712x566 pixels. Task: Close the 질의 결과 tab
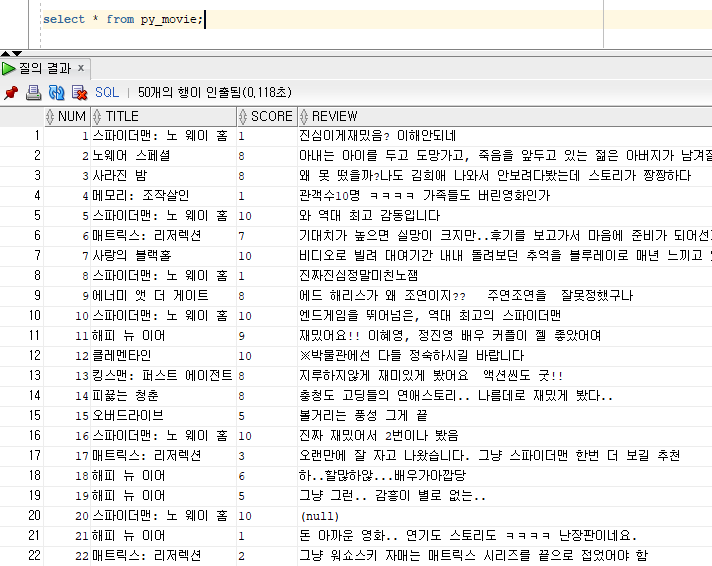coord(81,68)
